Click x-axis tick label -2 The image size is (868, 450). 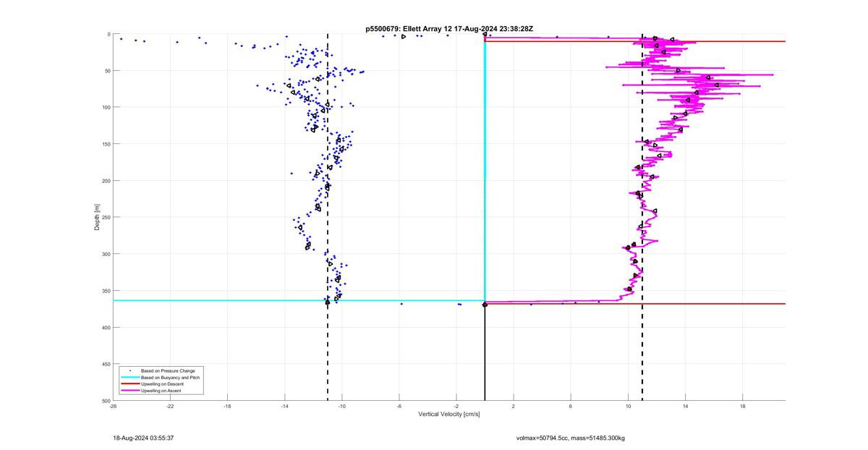click(x=456, y=407)
